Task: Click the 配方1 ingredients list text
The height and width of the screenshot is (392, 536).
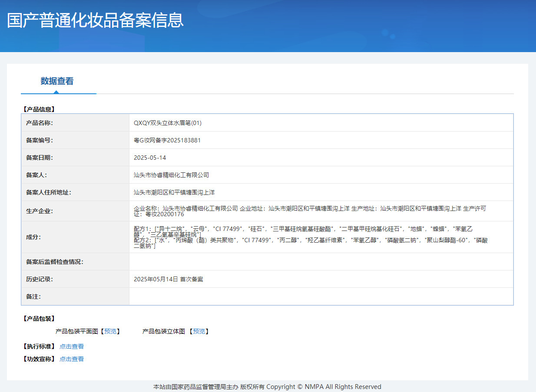Action: click(x=303, y=231)
